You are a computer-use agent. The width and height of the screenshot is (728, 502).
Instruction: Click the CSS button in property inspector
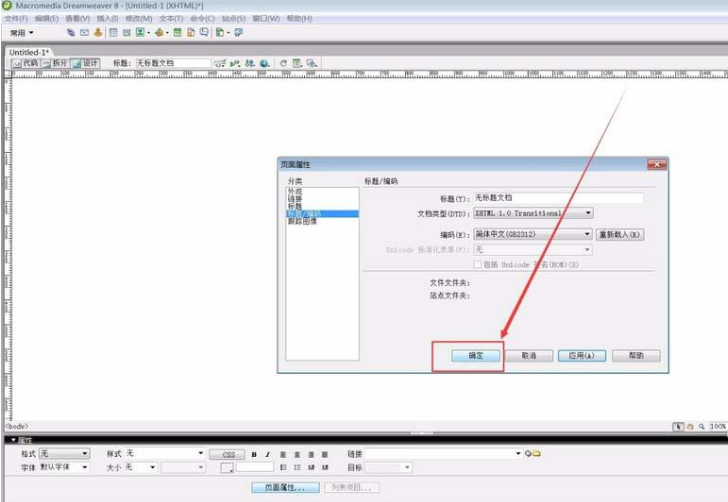(227, 454)
